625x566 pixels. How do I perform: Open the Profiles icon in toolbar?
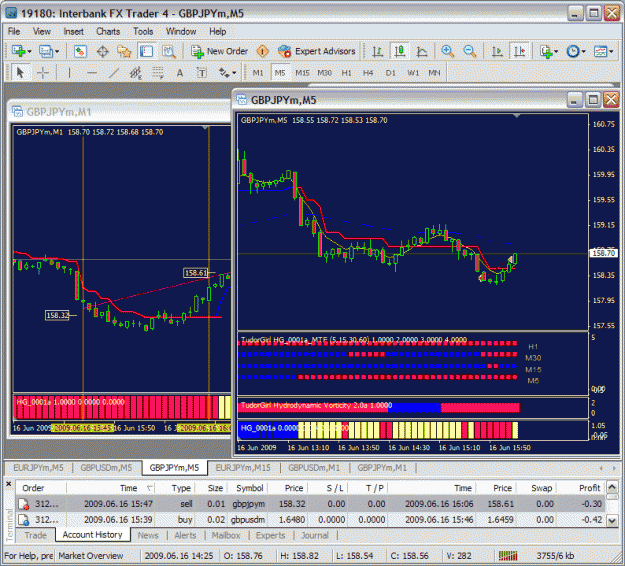point(45,51)
